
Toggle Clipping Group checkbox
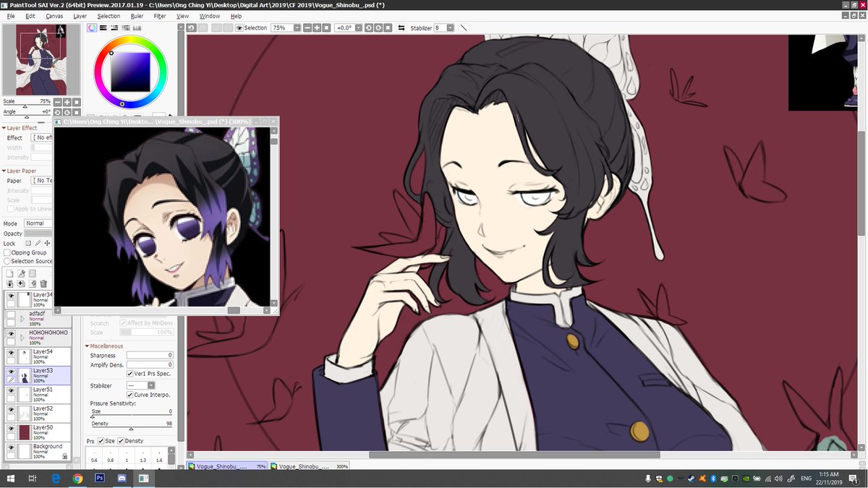click(7, 253)
